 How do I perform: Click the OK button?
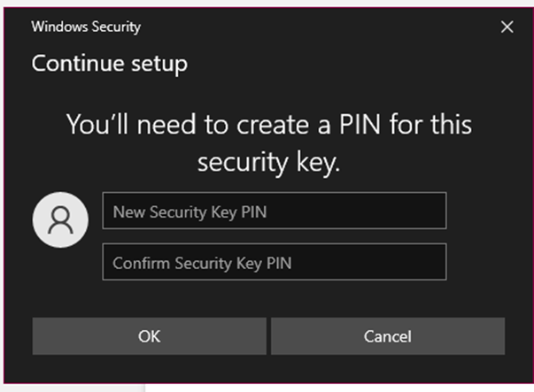(x=149, y=336)
